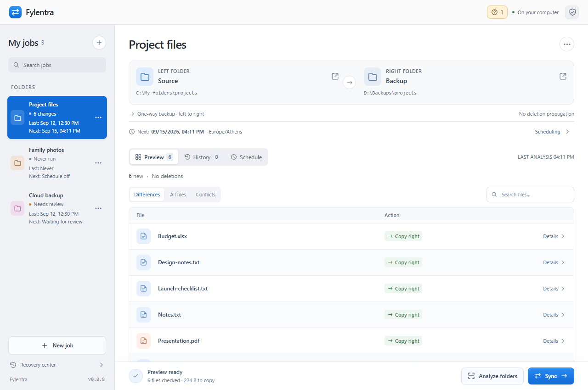588x390 pixels.
Task: Open the three-dot menu beside Project files title
Action: click(x=567, y=45)
